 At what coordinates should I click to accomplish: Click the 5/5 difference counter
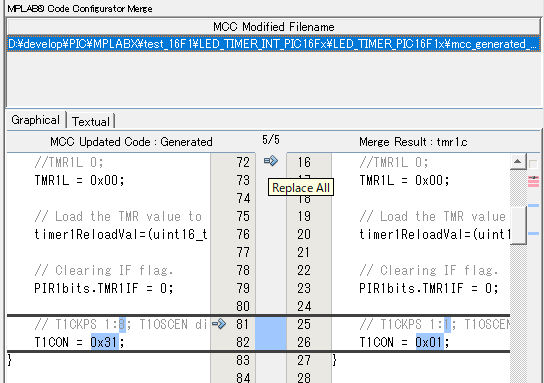[x=271, y=140]
